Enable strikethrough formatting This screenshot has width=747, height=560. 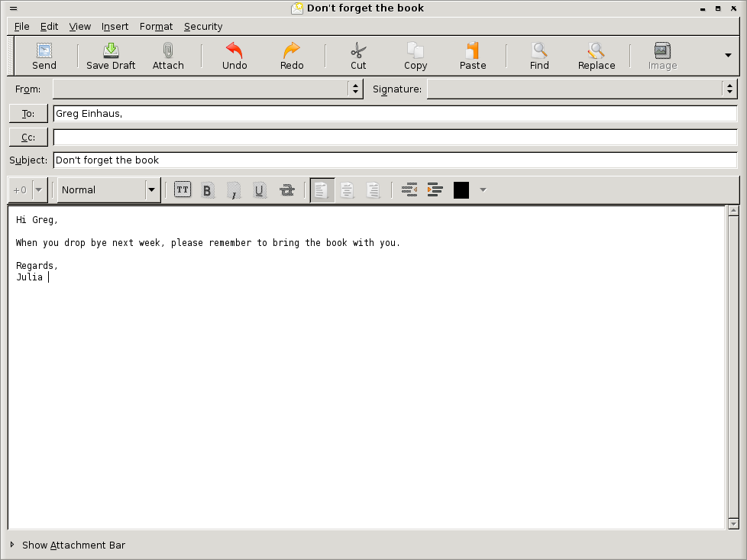tap(287, 190)
